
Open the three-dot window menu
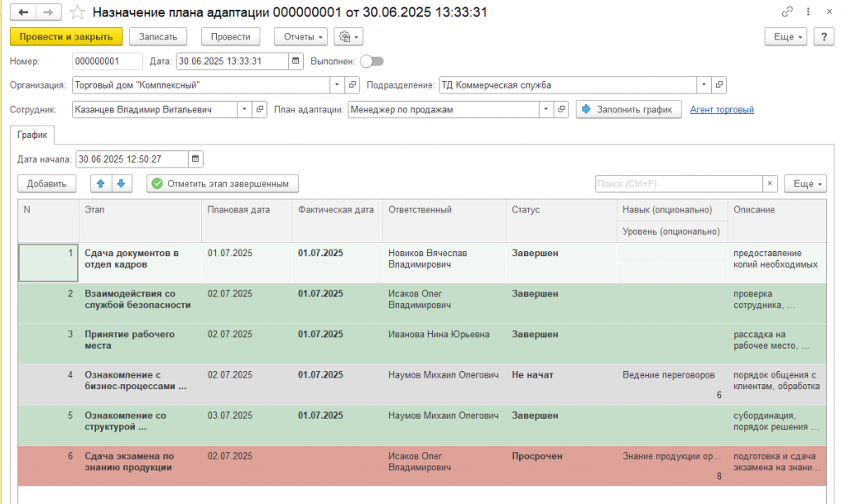808,11
